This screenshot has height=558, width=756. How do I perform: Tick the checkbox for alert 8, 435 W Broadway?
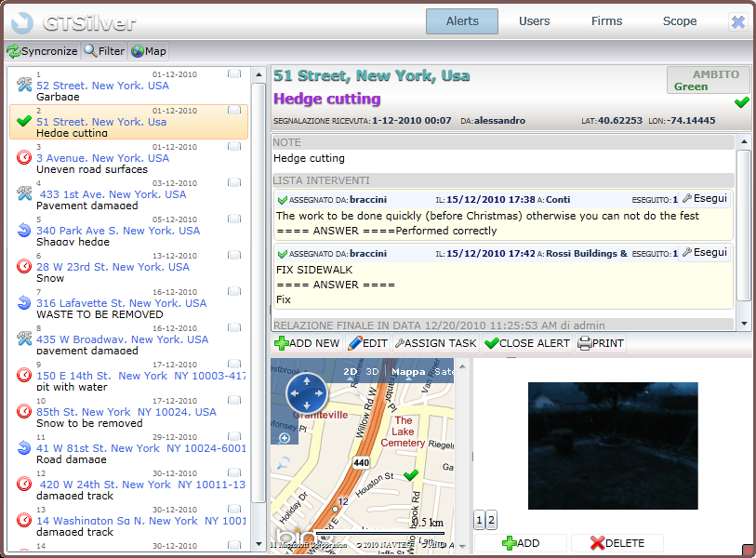click(234, 327)
